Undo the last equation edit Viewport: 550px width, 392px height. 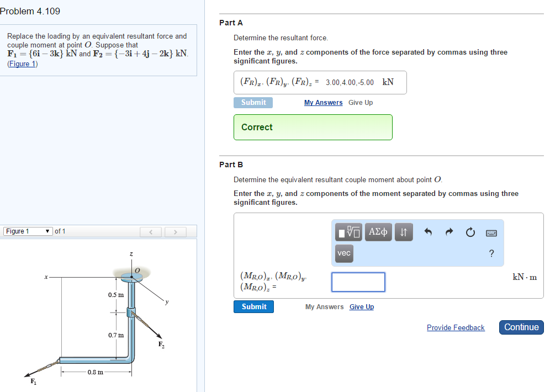[x=429, y=232]
